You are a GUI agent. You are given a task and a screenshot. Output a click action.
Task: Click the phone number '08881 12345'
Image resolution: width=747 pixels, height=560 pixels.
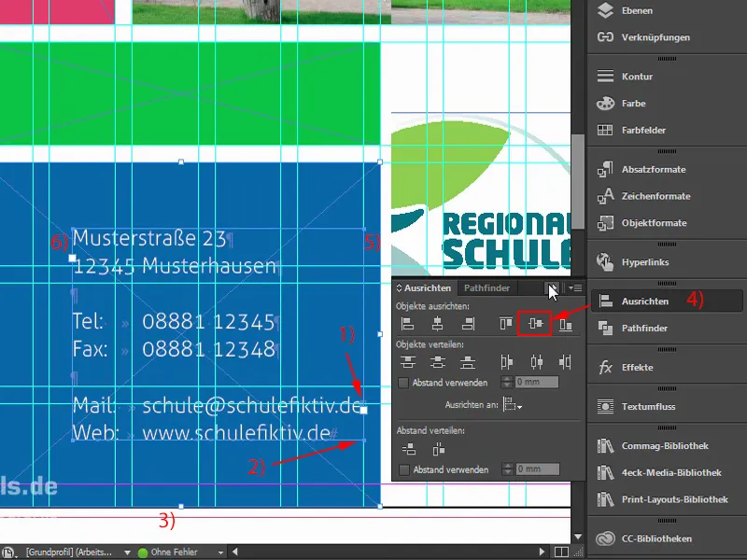point(208,322)
